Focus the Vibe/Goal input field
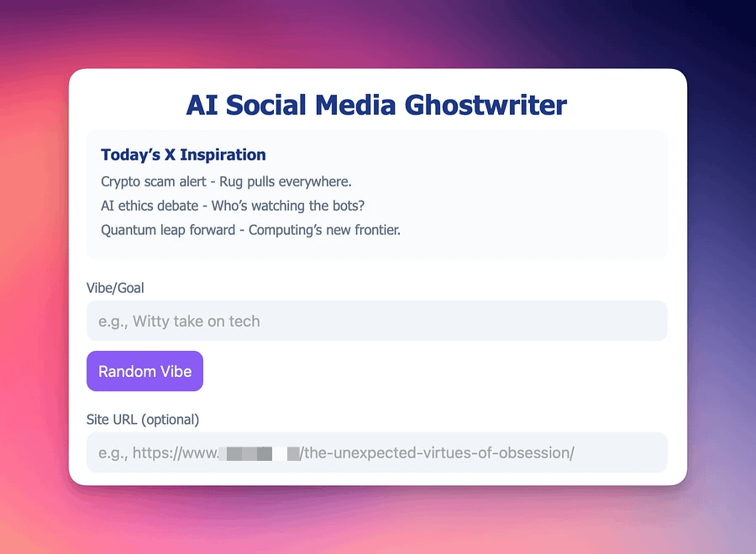 pyautogui.click(x=377, y=321)
